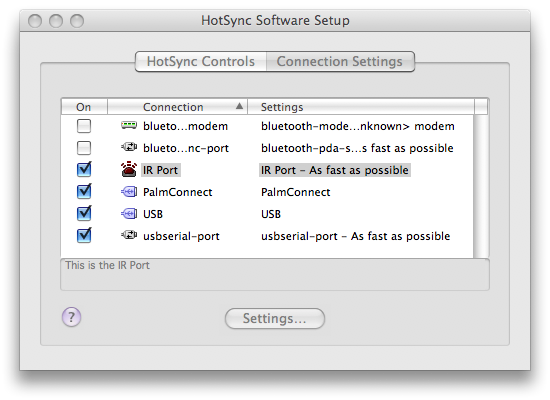The image size is (550, 400).
Task: Enable the bluetooth modem connection checkbox
Action: (x=84, y=126)
